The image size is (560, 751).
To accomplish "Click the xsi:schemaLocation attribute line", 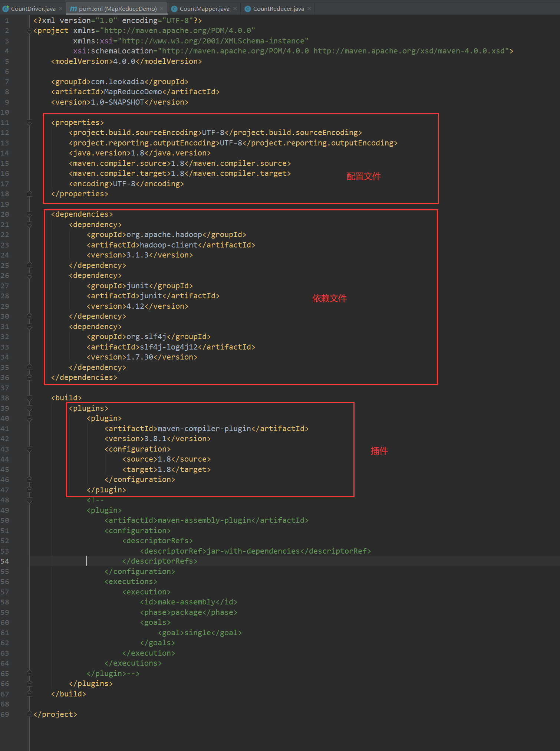I will [x=293, y=51].
